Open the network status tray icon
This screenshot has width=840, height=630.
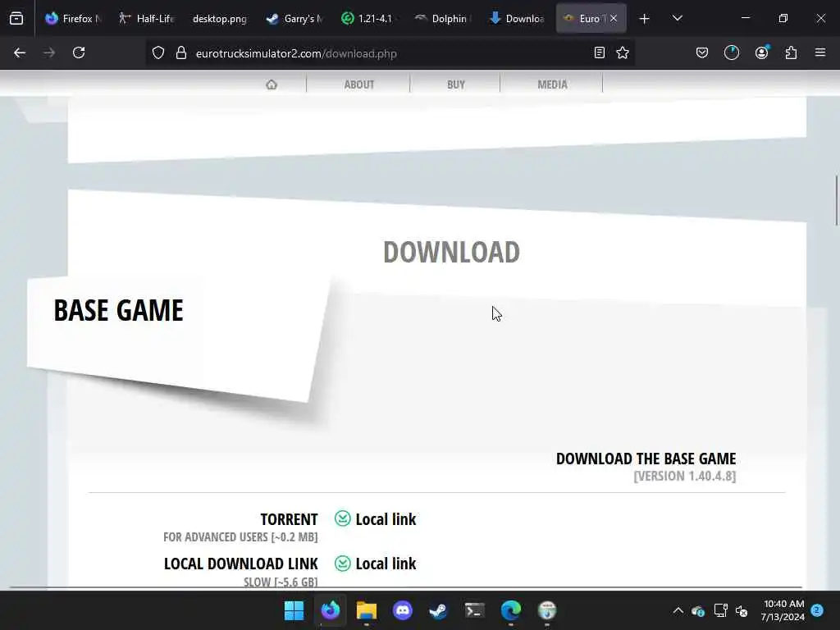(x=720, y=610)
